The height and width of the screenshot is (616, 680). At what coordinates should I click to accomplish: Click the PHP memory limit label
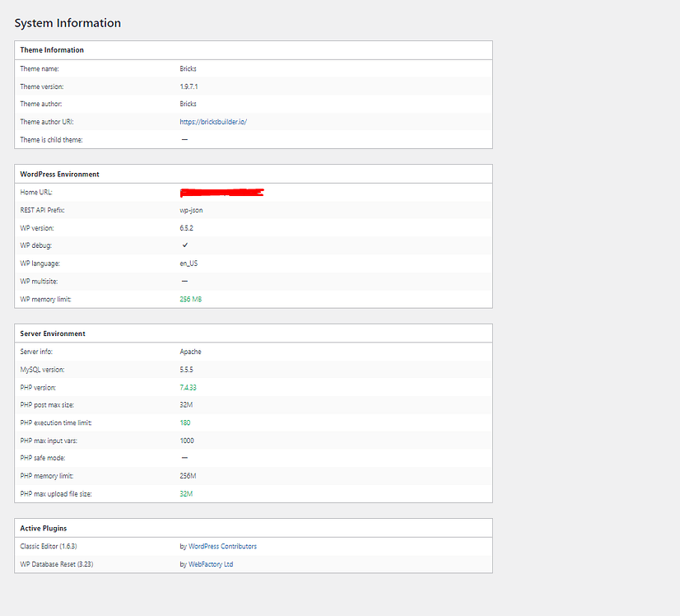coord(47,476)
